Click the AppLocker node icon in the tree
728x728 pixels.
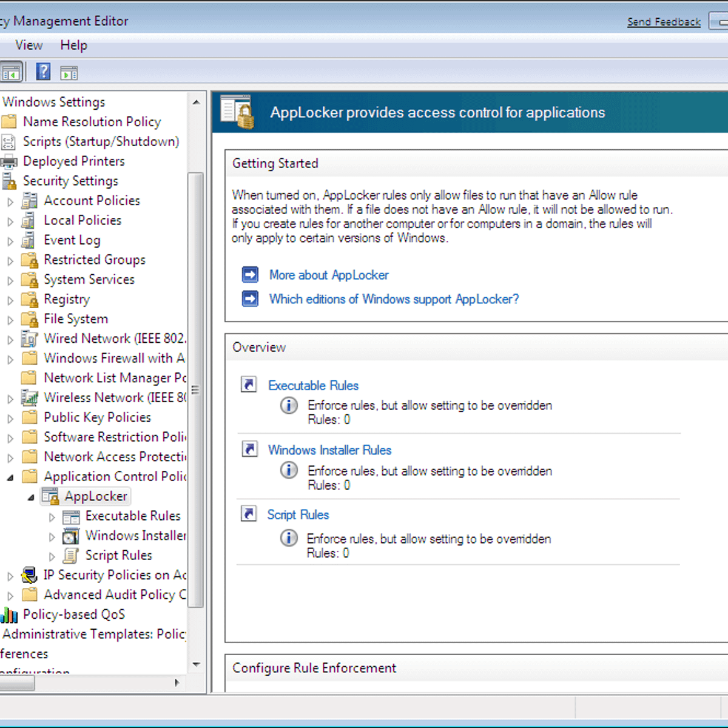(50, 496)
